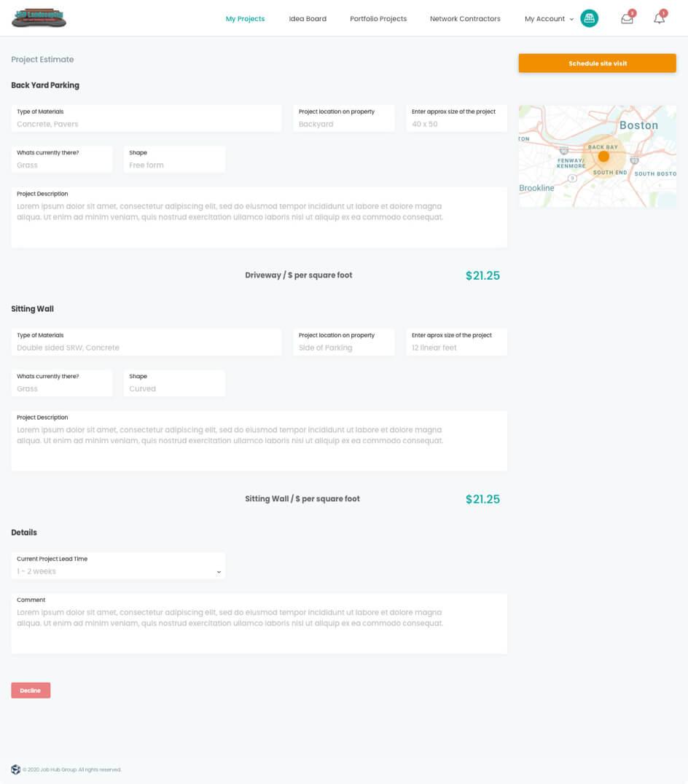Click the 12 linear feet size field

point(456,342)
